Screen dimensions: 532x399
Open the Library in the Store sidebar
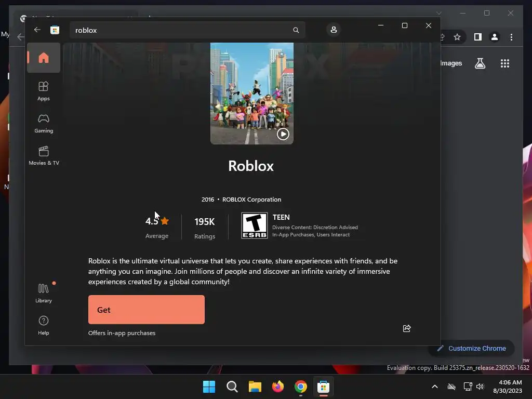point(44,294)
